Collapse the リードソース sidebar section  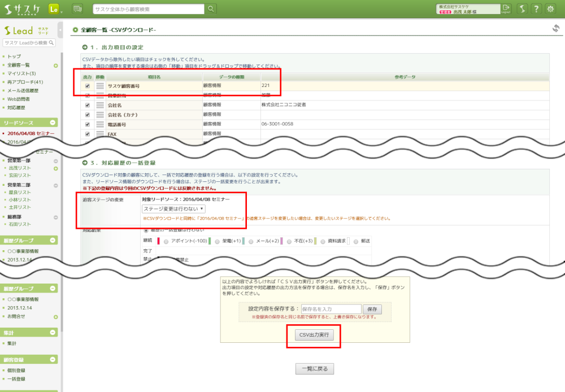click(53, 123)
